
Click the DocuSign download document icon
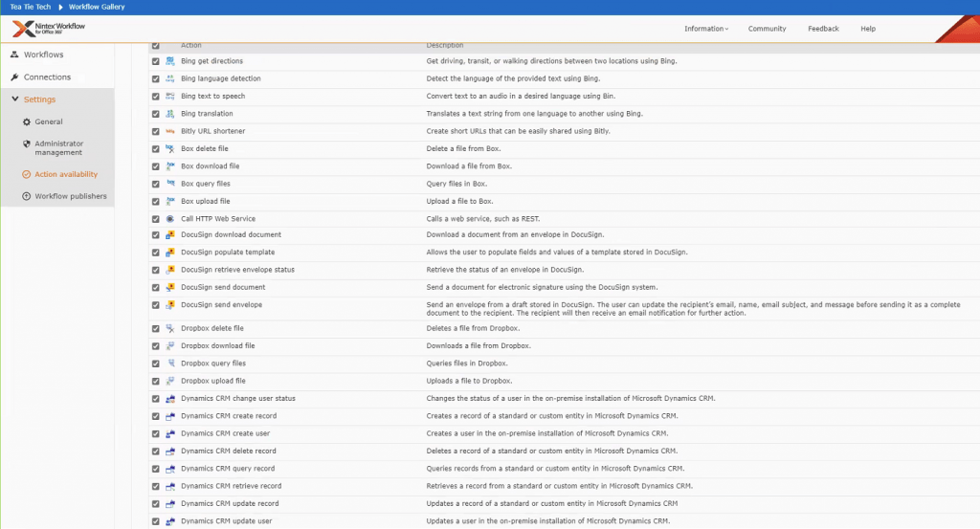170,234
